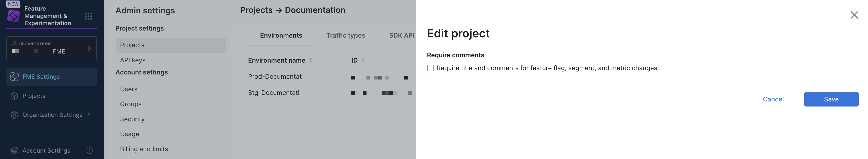Screen dimensions: 868x159
Task: Click the Account Settings info icon
Action: tap(90, 151)
